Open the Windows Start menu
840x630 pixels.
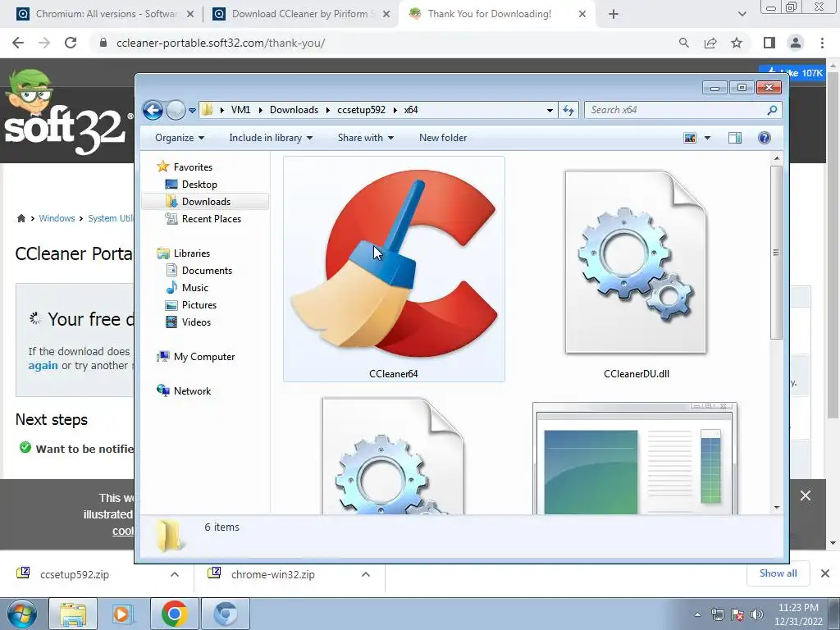22,614
